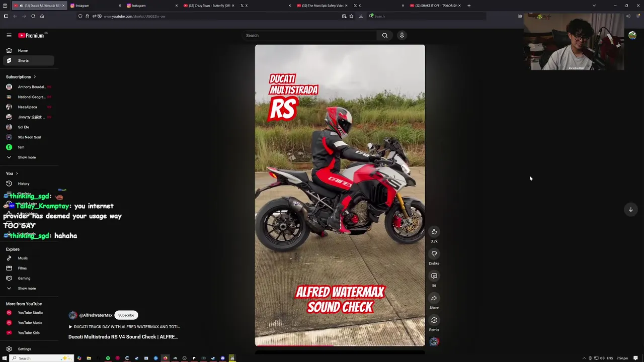Select Shorts in the sidebar
644x362 pixels.
tap(29, 60)
